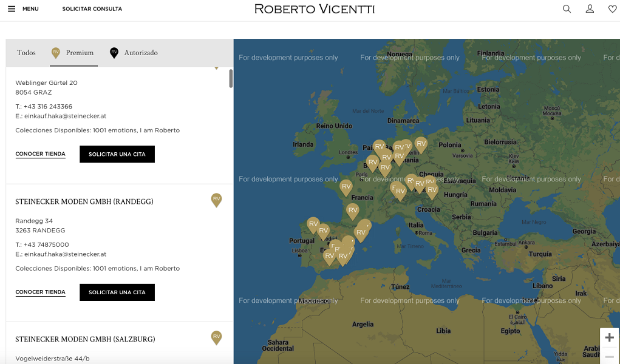620x364 pixels.
Task: Click address Randegg 34
Action: click(x=34, y=221)
